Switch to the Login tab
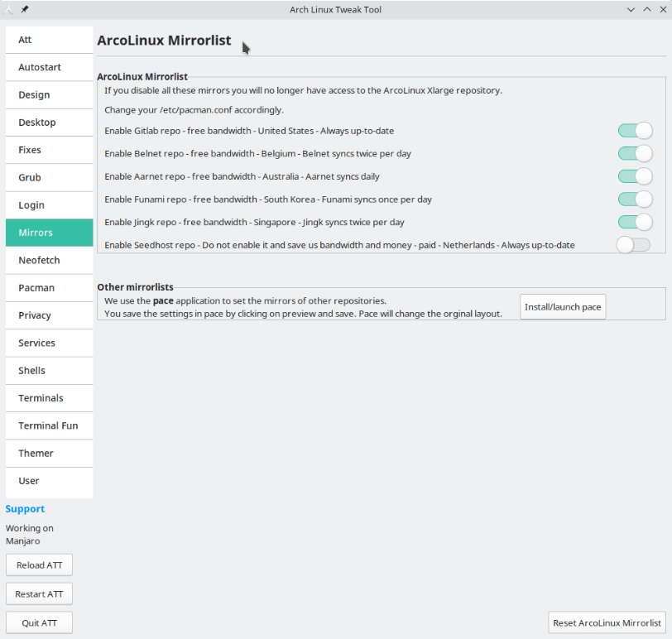 point(50,205)
